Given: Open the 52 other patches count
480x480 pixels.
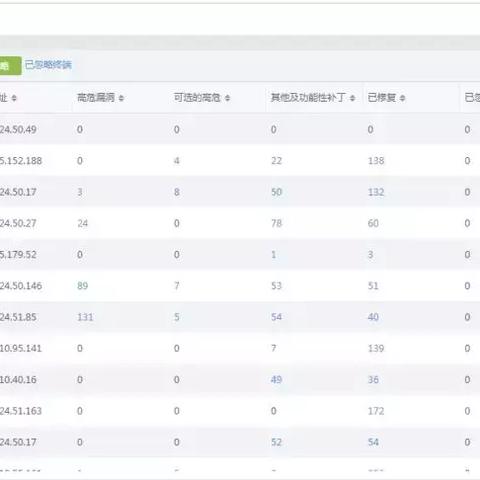Looking at the screenshot, I should (276, 442).
